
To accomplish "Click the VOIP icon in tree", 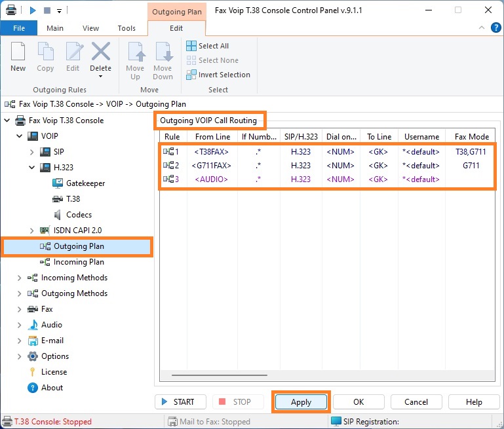I will click(x=33, y=136).
